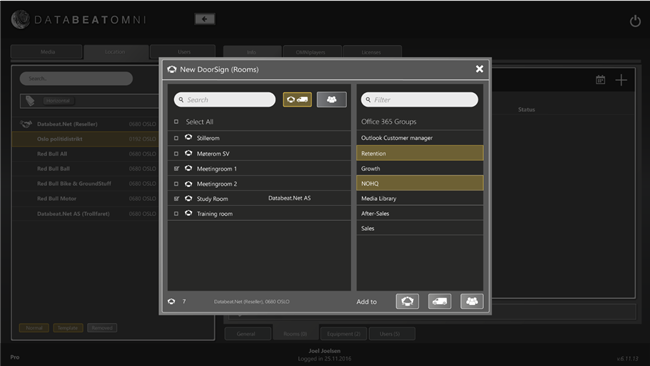Viewport: 650px width, 366px height.
Task: Open the Licenses tab
Action: (372, 52)
